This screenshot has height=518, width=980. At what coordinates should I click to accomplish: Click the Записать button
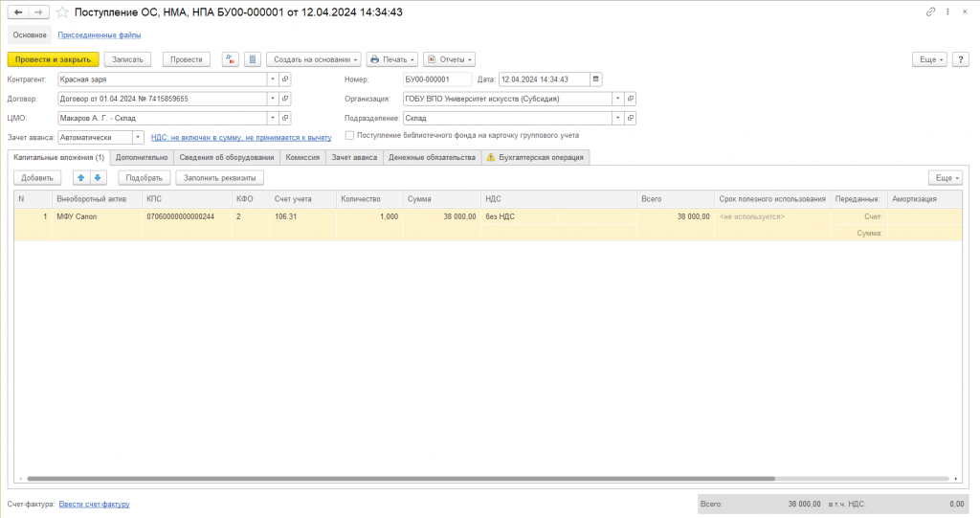pos(127,59)
